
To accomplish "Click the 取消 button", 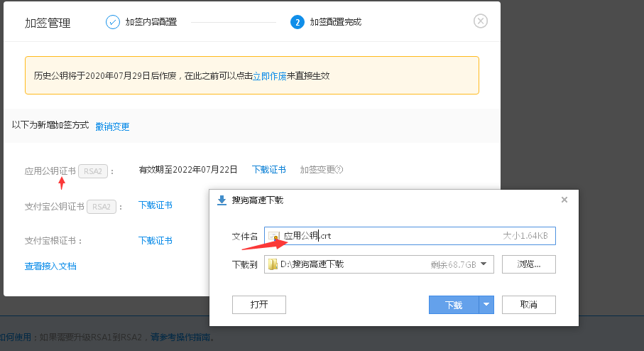I will (x=528, y=305).
